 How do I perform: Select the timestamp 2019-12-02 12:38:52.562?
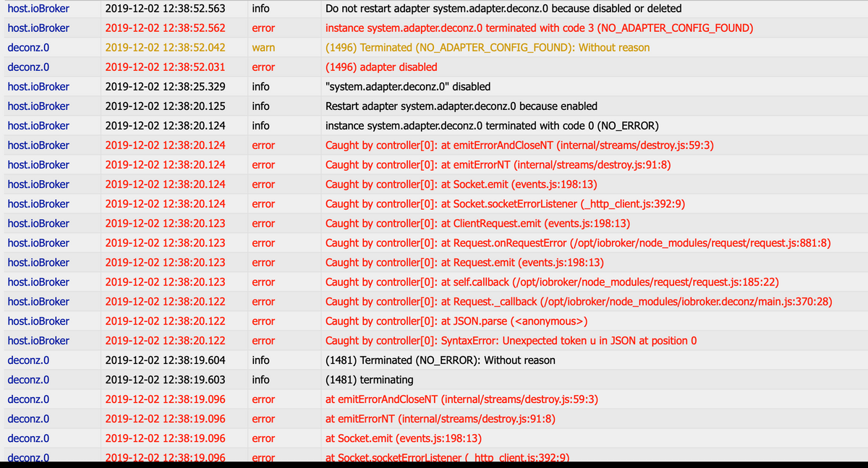pos(165,28)
